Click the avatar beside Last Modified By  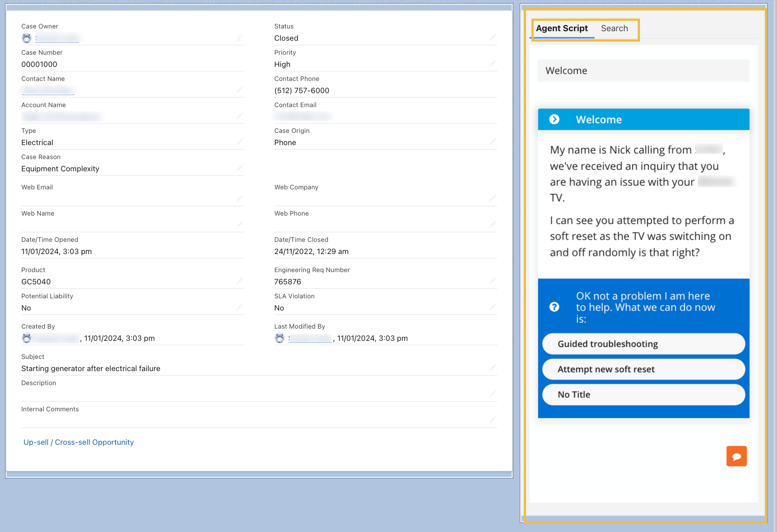coord(280,338)
